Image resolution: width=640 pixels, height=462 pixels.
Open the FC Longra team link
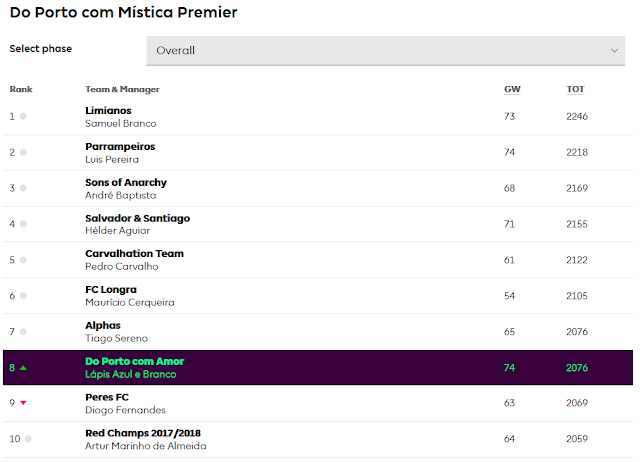[x=111, y=290]
